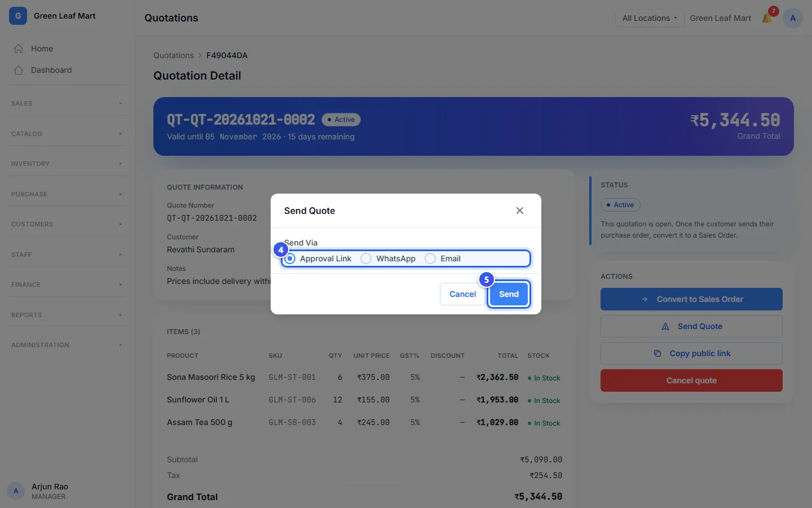Open the notifications bell
Screen dimensions: 812x508
pyautogui.click(x=767, y=18)
